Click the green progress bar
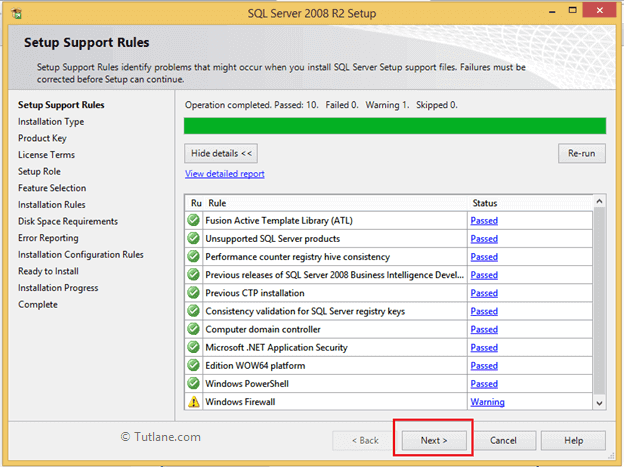Screen dimensions: 624x467 click(x=395, y=126)
